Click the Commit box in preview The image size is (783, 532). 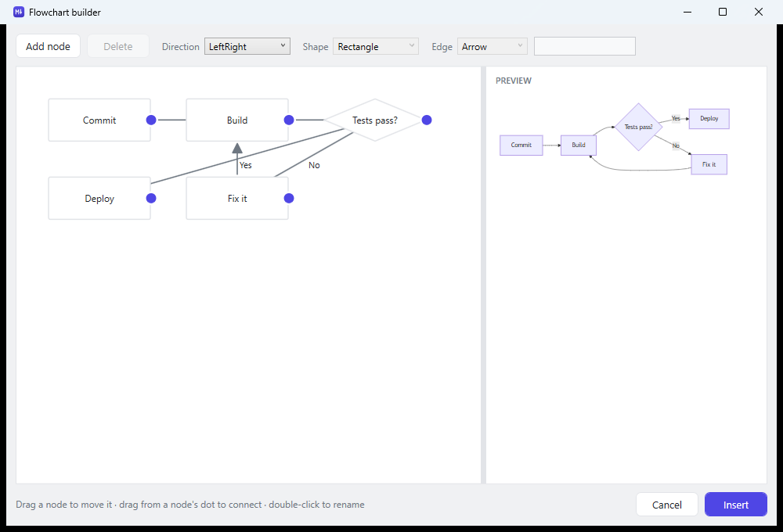point(521,146)
